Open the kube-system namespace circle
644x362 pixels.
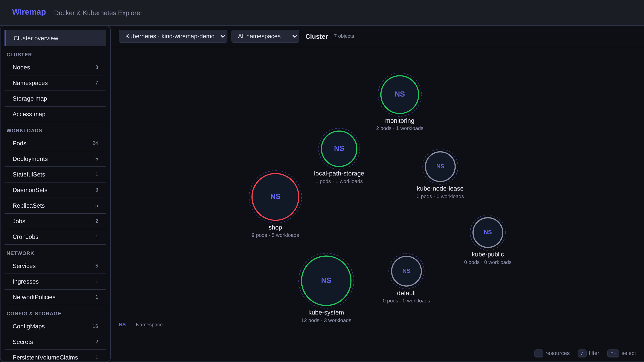pos(326,281)
